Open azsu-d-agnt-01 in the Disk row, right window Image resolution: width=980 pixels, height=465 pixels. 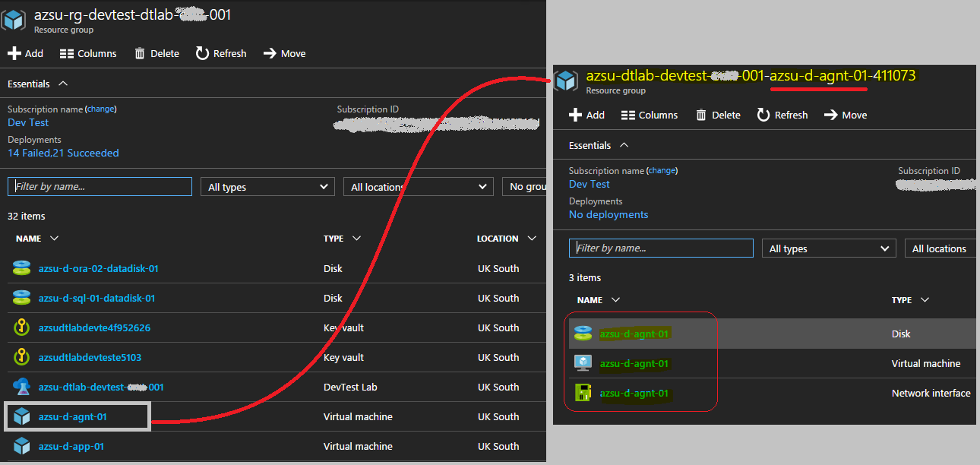pos(634,334)
